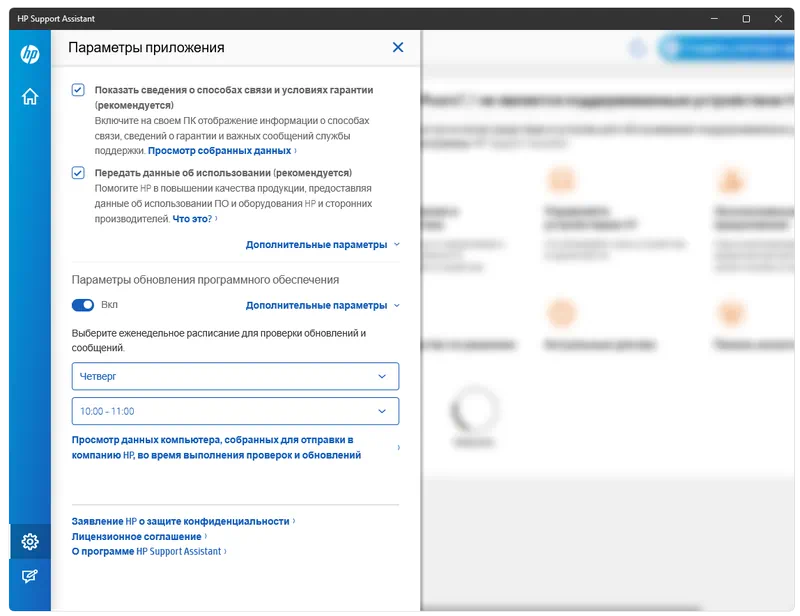Open the Четверг weekday dropdown
Image resolution: width=800 pixels, height=616 pixels.
point(235,376)
